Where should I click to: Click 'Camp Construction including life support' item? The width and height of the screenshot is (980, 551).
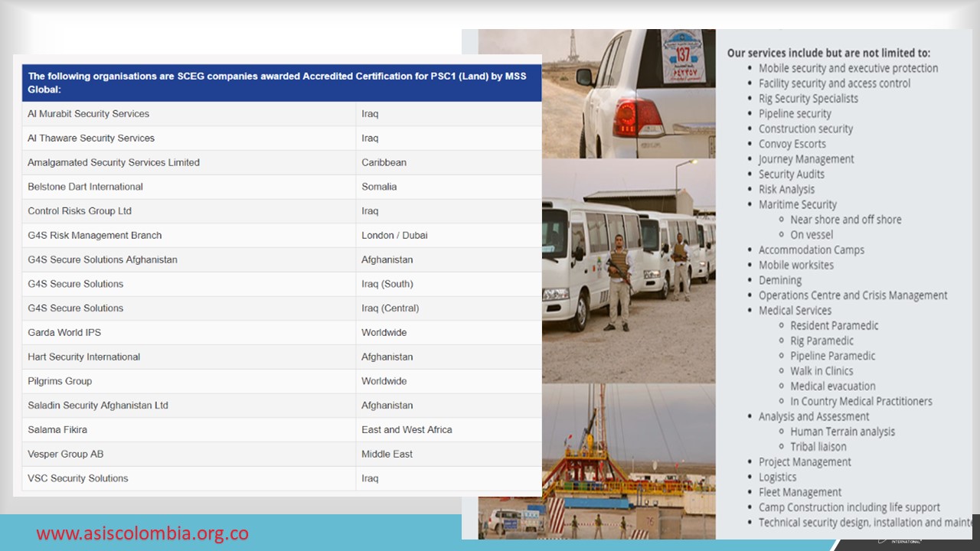[849, 507]
